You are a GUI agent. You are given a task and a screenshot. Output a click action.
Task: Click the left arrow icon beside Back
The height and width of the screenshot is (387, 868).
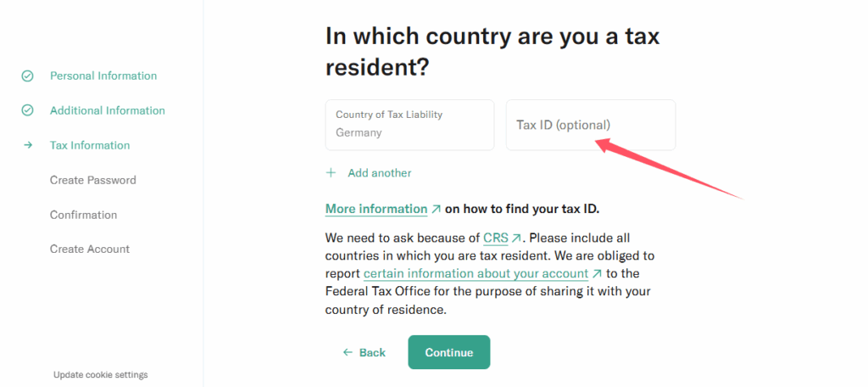pos(348,352)
